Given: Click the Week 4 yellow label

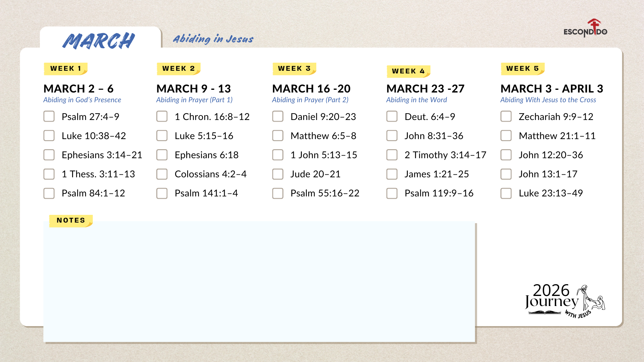Looking at the screenshot, I should pyautogui.click(x=408, y=71).
